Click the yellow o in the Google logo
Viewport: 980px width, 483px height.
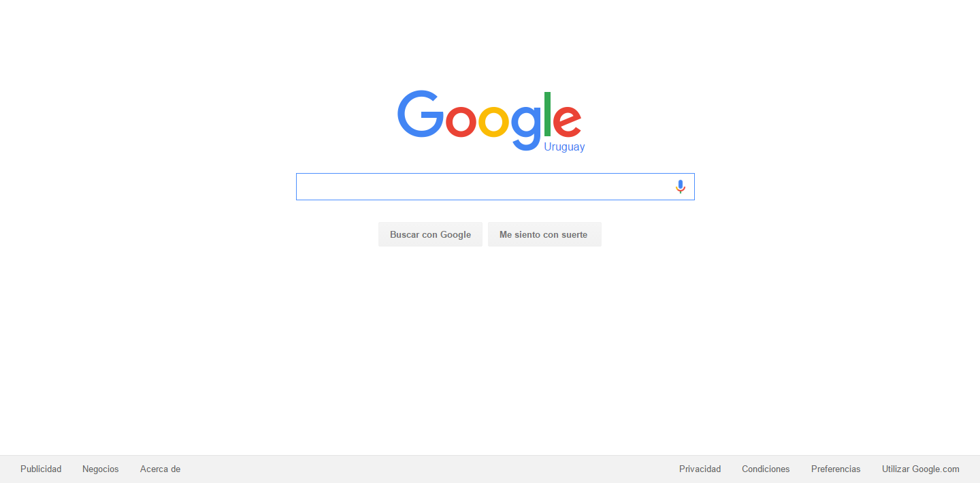(493, 122)
